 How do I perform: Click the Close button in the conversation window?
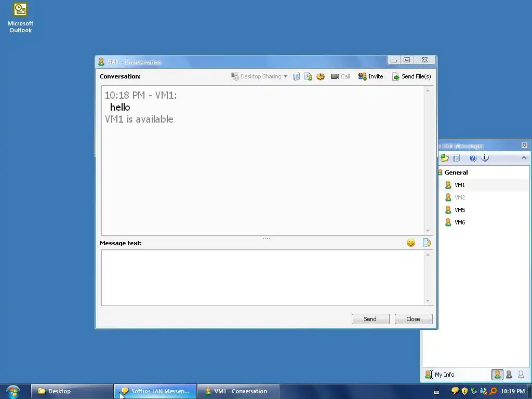point(414,319)
